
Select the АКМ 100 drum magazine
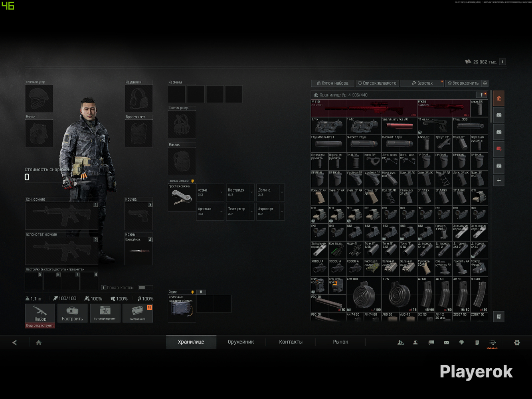(364, 294)
